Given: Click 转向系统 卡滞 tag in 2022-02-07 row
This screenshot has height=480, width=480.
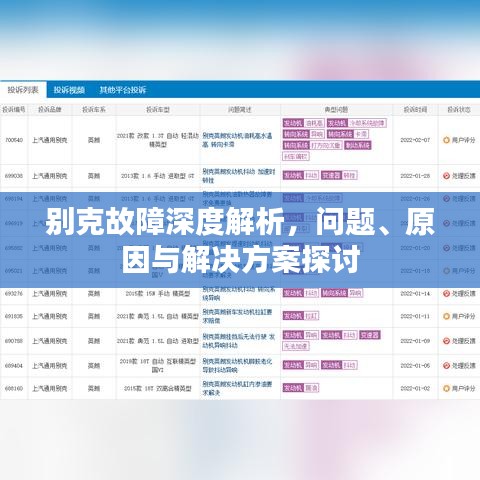Looking at the screenshot, I should [348, 134].
